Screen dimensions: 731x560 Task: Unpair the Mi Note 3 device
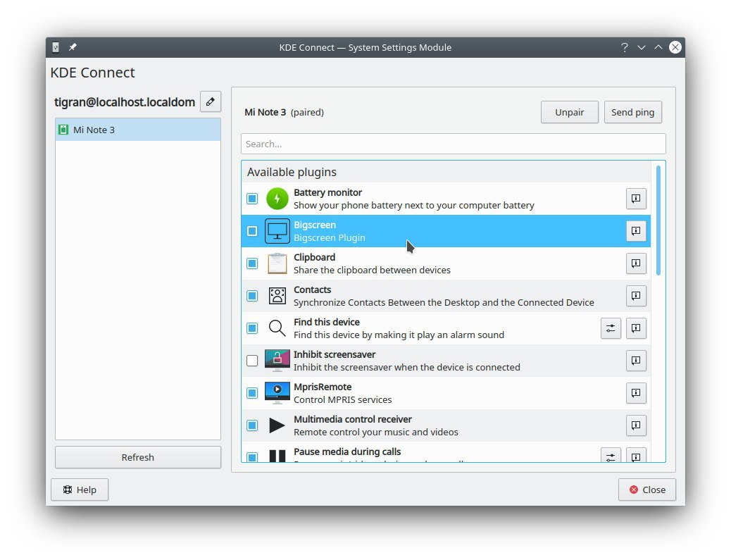[x=569, y=113]
